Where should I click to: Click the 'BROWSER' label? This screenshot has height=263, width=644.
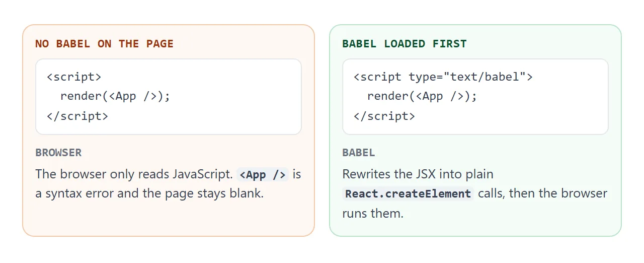pyautogui.click(x=58, y=153)
